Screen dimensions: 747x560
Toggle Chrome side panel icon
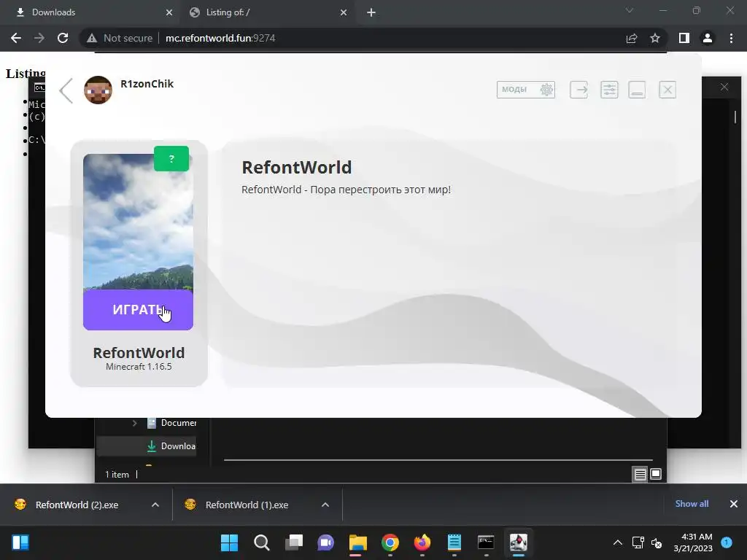(684, 38)
